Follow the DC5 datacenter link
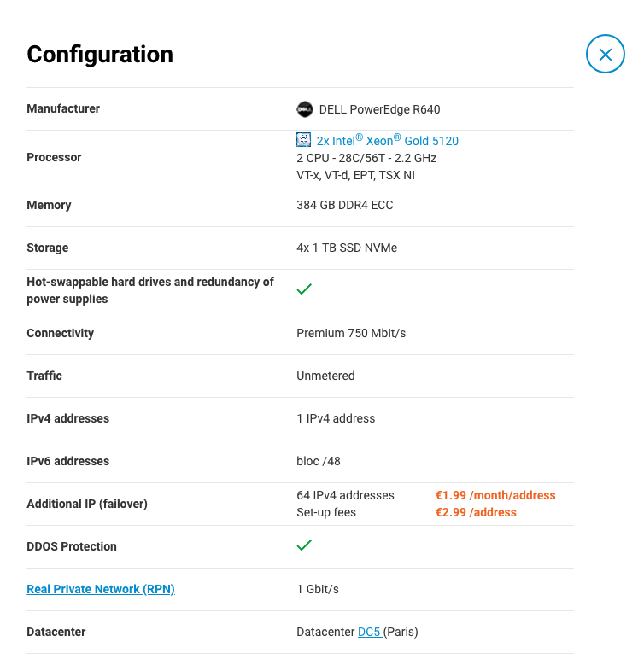 tap(369, 632)
